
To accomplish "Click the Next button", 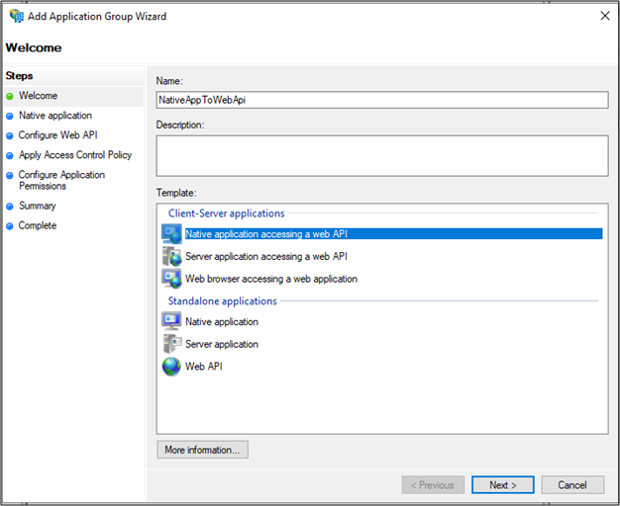I will pyautogui.click(x=503, y=485).
